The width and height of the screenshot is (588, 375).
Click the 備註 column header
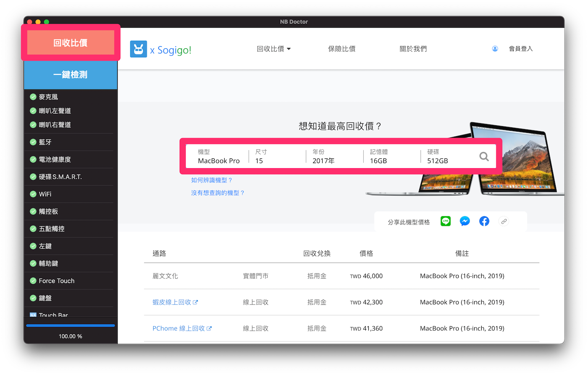[x=462, y=254]
